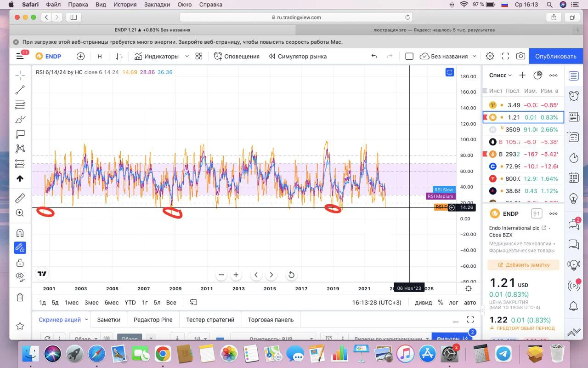This screenshot has height=368, width=588.
Task: Expand the Скринер акций dropdown arrow
Action: point(86,319)
